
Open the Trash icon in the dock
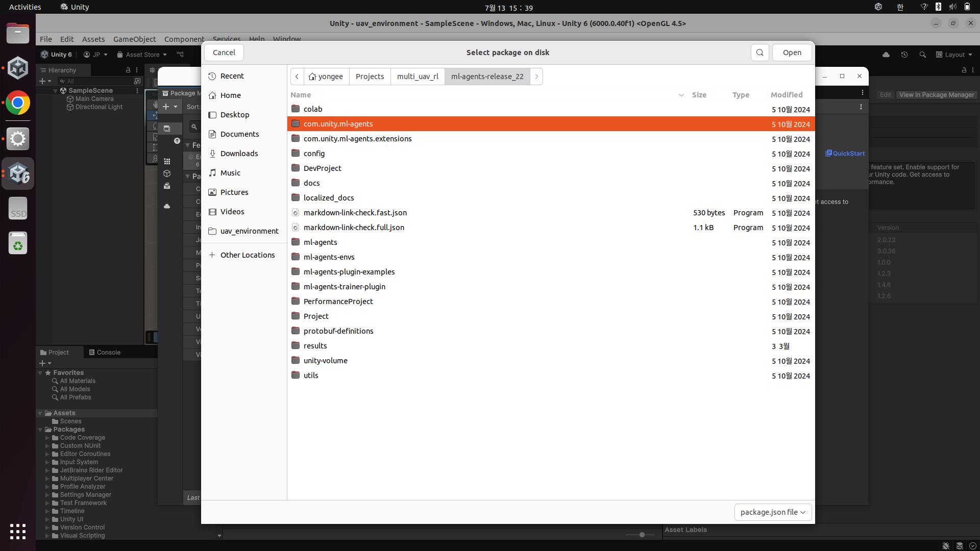(x=18, y=243)
